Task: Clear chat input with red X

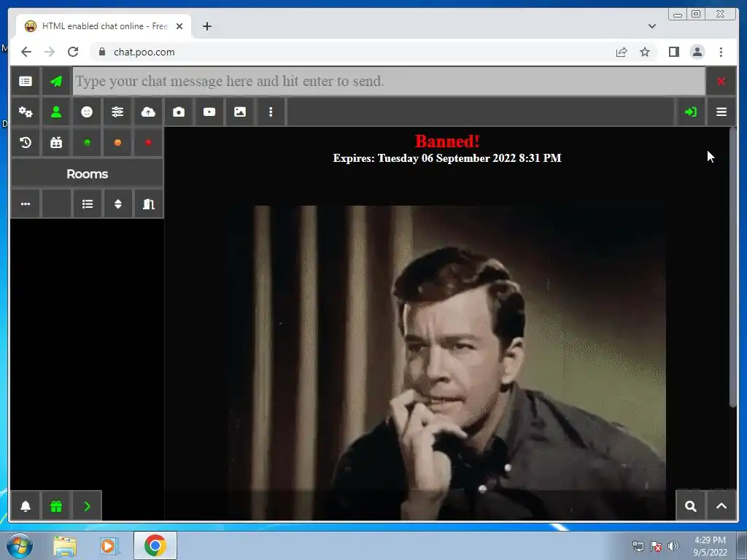Action: point(721,82)
